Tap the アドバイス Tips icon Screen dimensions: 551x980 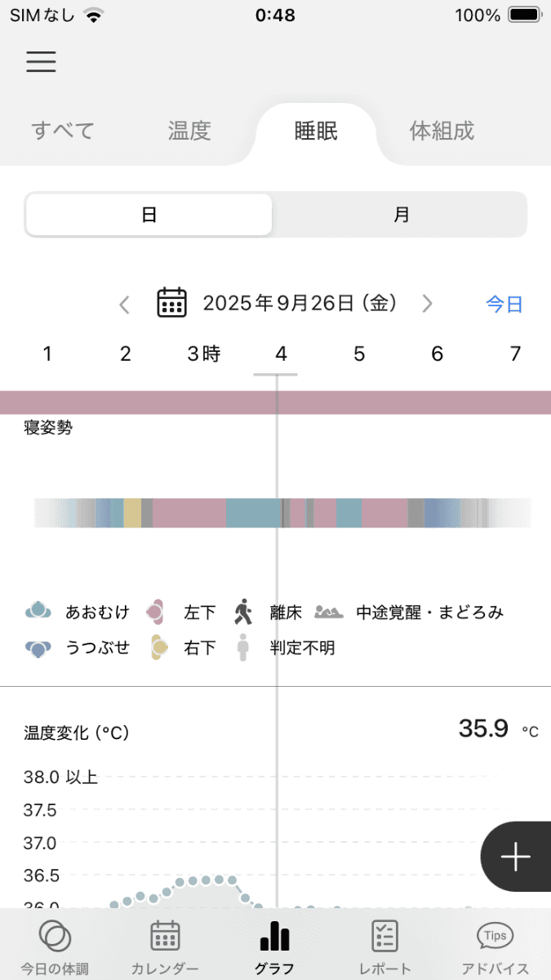pyautogui.click(x=493, y=939)
